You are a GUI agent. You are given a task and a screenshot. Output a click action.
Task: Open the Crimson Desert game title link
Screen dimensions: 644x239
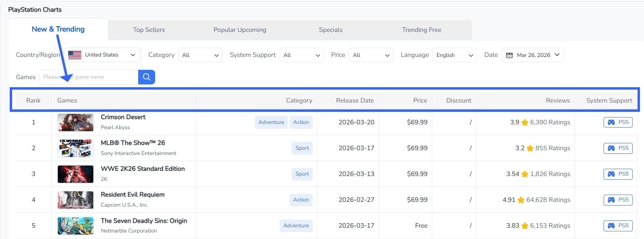[x=123, y=117]
